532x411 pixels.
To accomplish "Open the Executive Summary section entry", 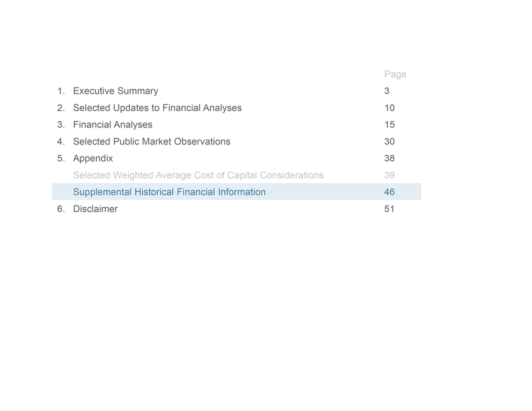I will pyautogui.click(x=115, y=91).
